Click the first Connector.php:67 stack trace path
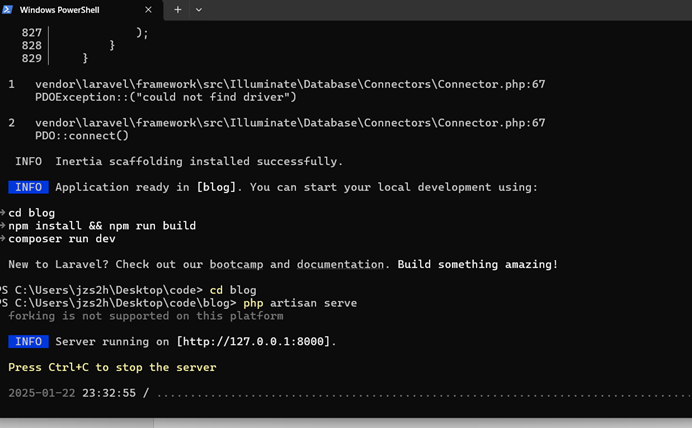 click(290, 84)
